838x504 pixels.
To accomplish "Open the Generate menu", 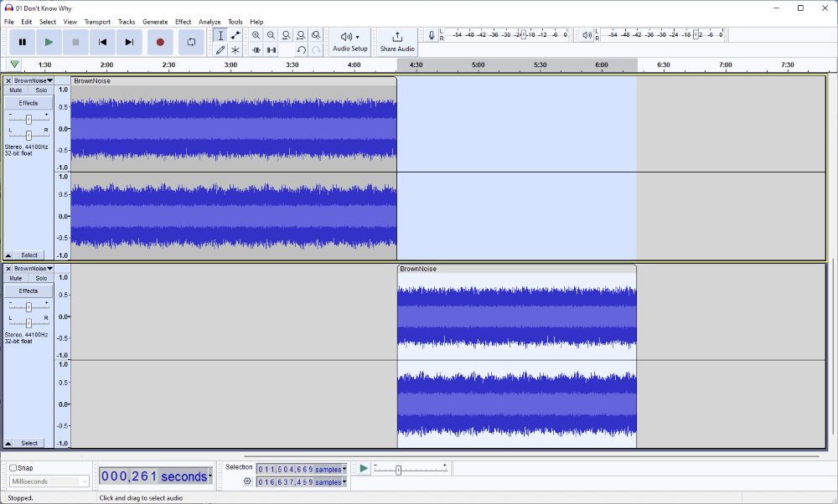I will point(155,22).
